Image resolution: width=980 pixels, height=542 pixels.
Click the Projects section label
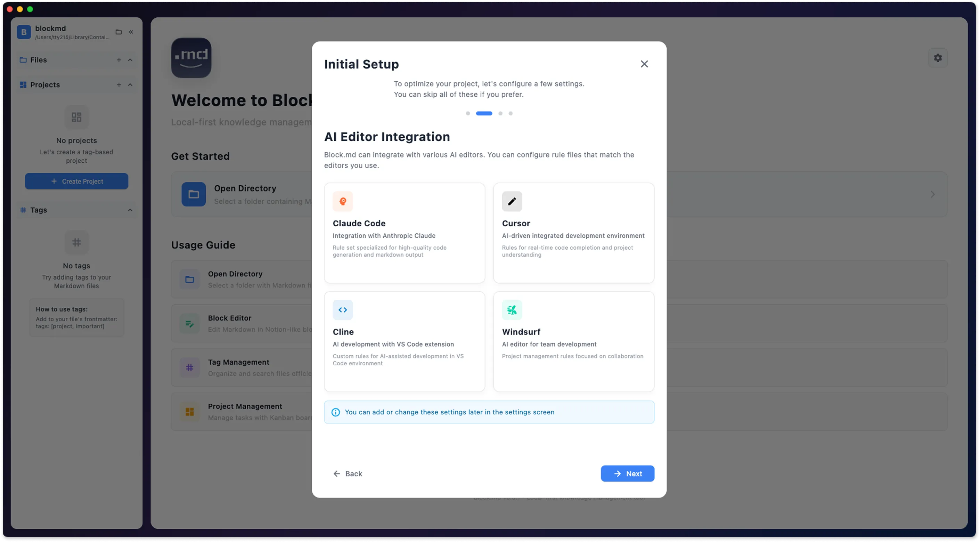pyautogui.click(x=45, y=84)
